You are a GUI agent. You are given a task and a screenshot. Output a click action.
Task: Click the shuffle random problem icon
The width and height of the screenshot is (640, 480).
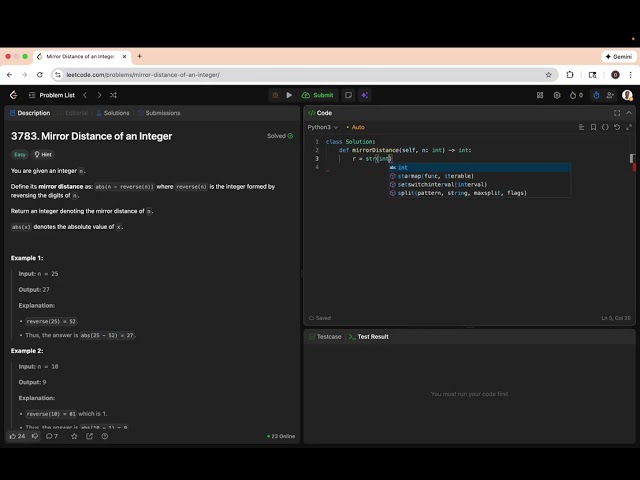(113, 95)
